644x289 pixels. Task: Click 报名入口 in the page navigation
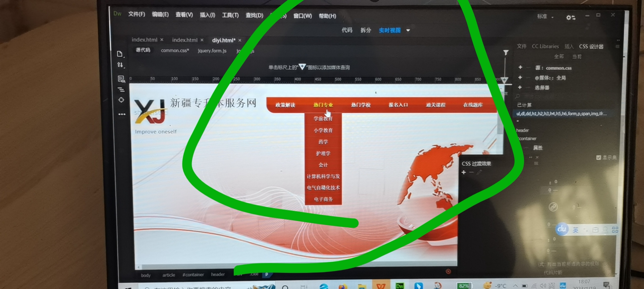398,105
